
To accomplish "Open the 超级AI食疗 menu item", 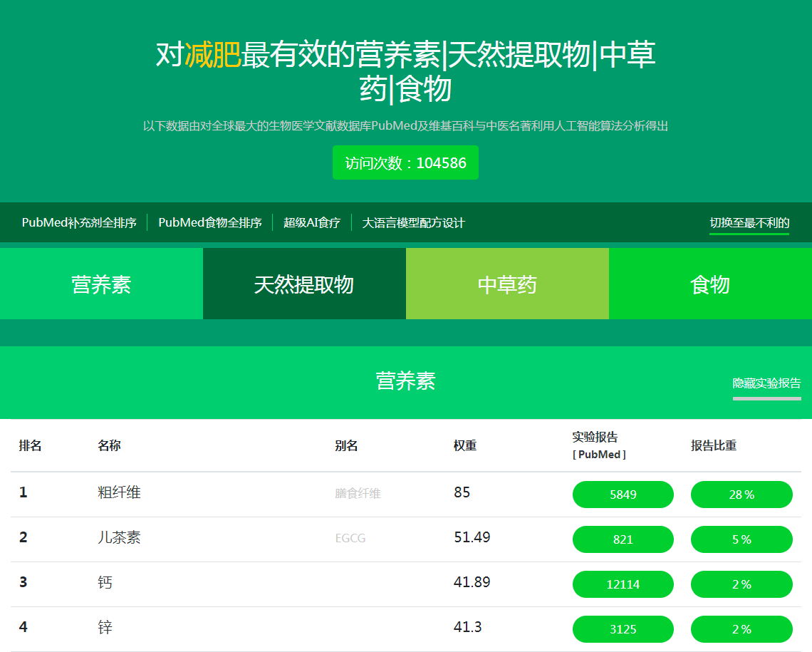I will tap(311, 222).
